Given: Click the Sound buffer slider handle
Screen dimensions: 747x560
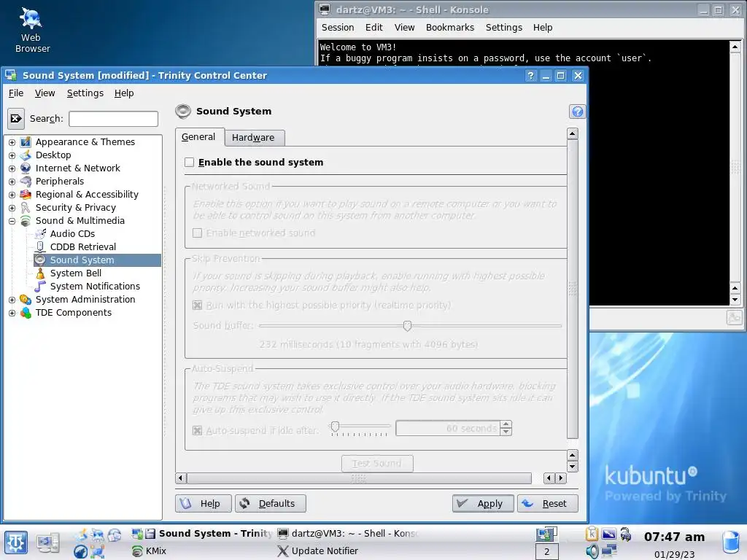Looking at the screenshot, I should tap(407, 326).
